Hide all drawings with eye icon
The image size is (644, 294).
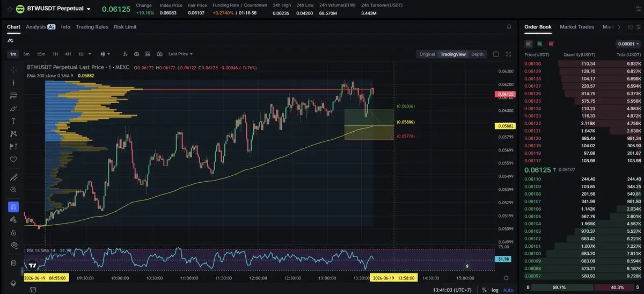13,245
